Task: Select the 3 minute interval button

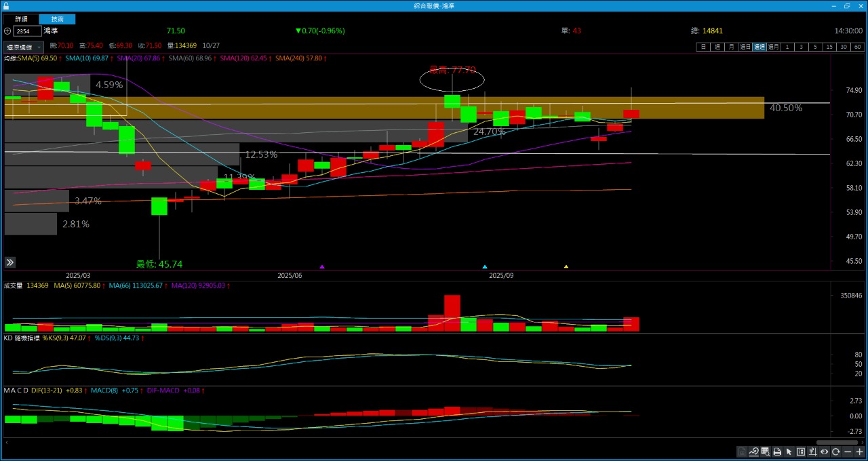Action: 801,47
